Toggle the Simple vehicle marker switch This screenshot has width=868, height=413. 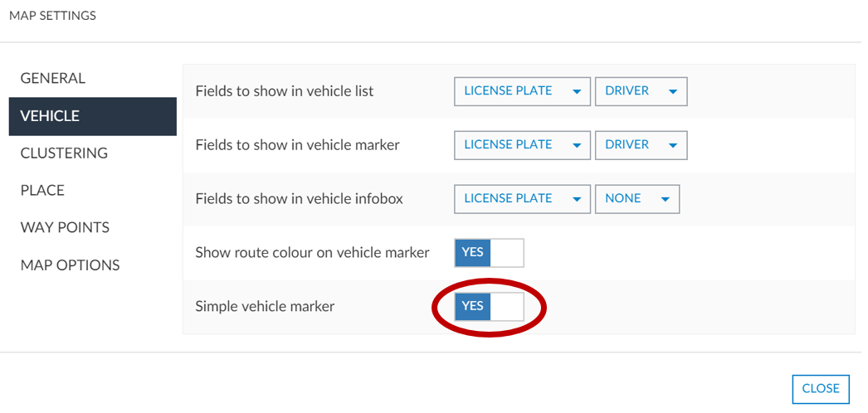tap(489, 306)
